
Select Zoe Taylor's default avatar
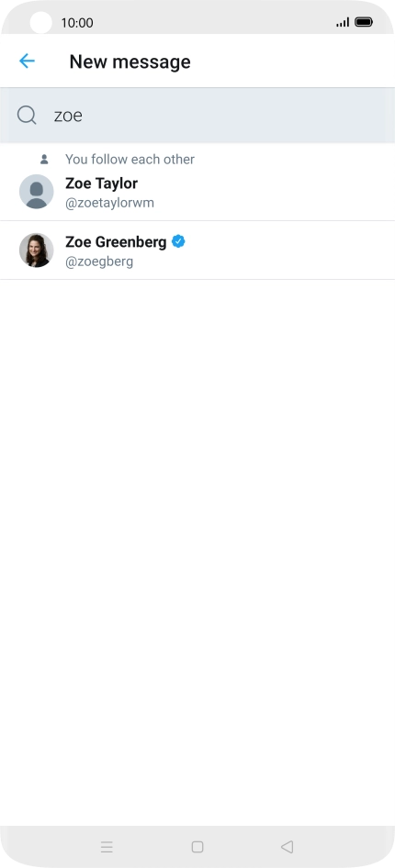(37, 192)
